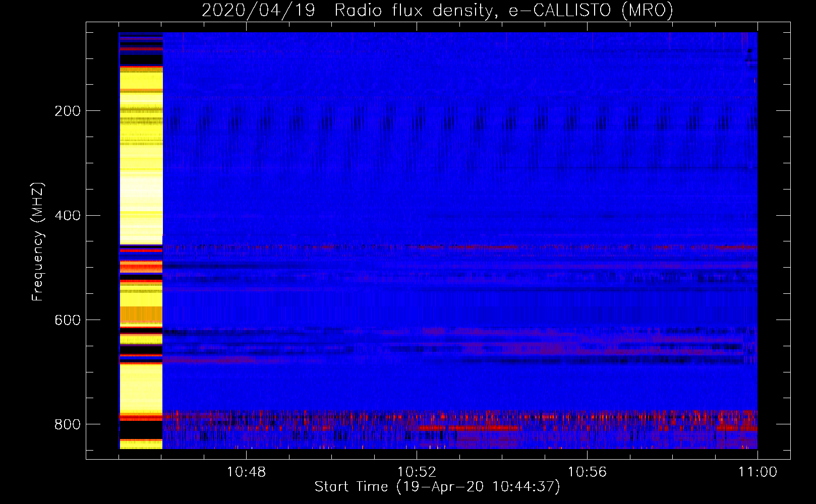Click the 11:00 time tick label
Screen dimensions: 816x504
click(x=757, y=472)
